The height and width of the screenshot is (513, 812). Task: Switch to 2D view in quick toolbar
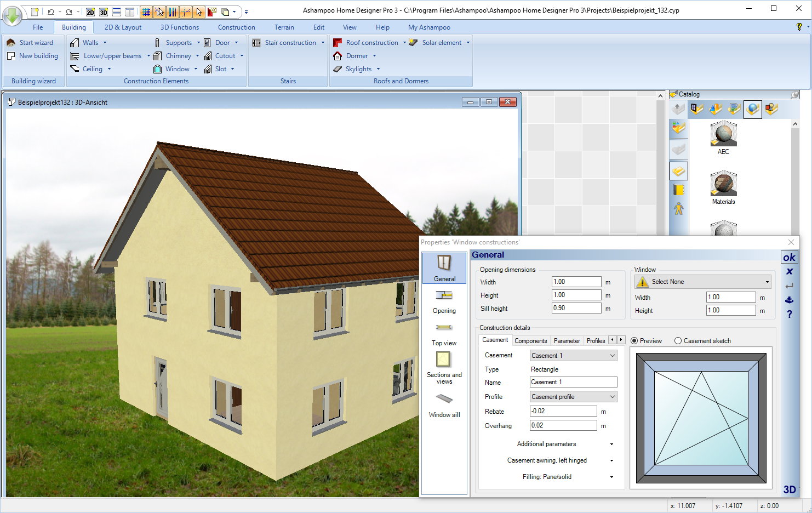coord(90,12)
